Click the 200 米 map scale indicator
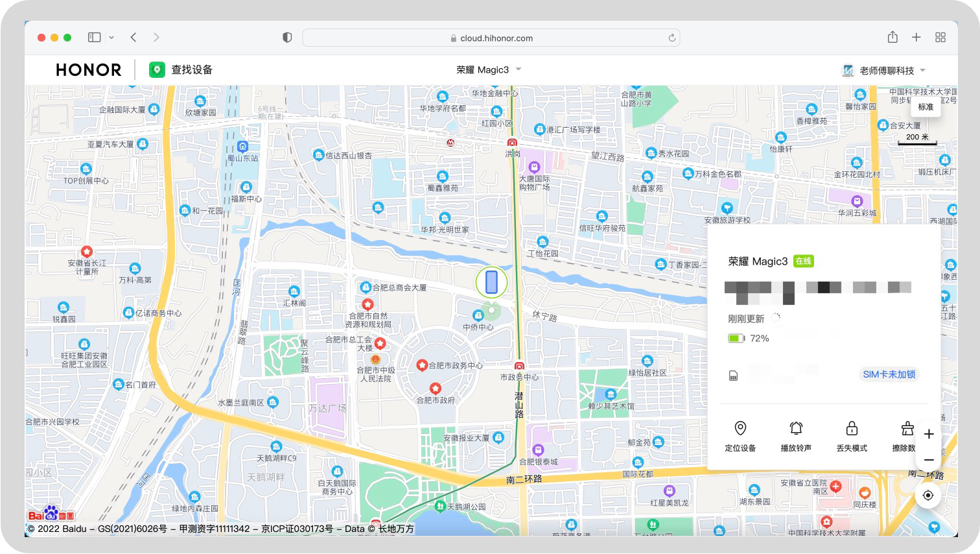This screenshot has width=980, height=554. 917,138
